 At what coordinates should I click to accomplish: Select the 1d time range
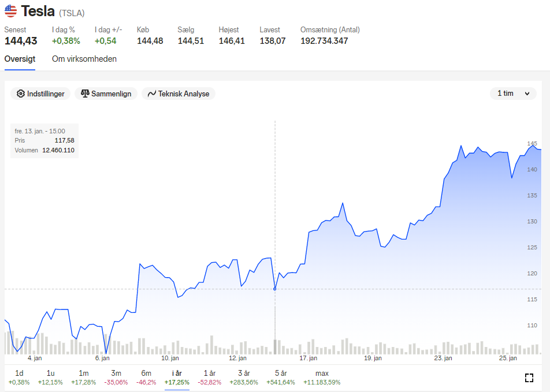(x=19, y=377)
